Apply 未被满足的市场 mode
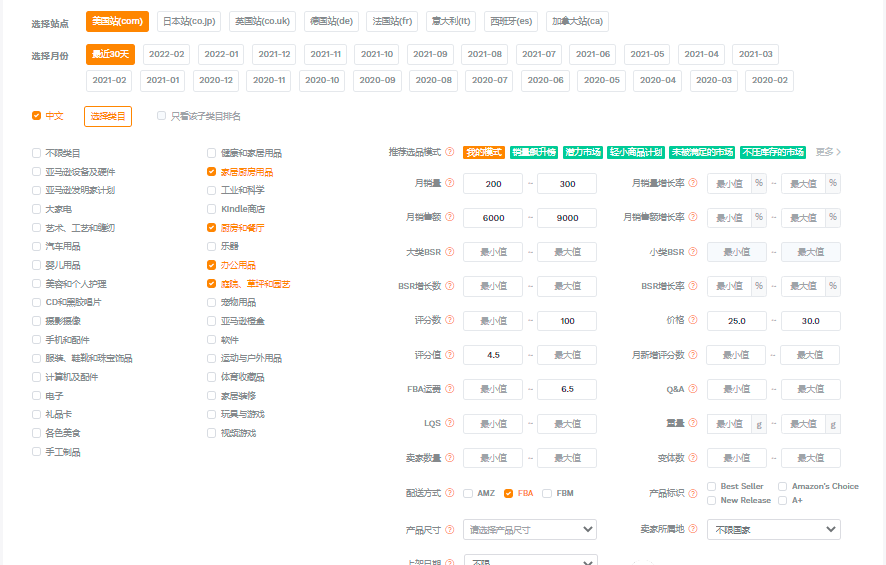Image resolution: width=886 pixels, height=565 pixels. 702,152
